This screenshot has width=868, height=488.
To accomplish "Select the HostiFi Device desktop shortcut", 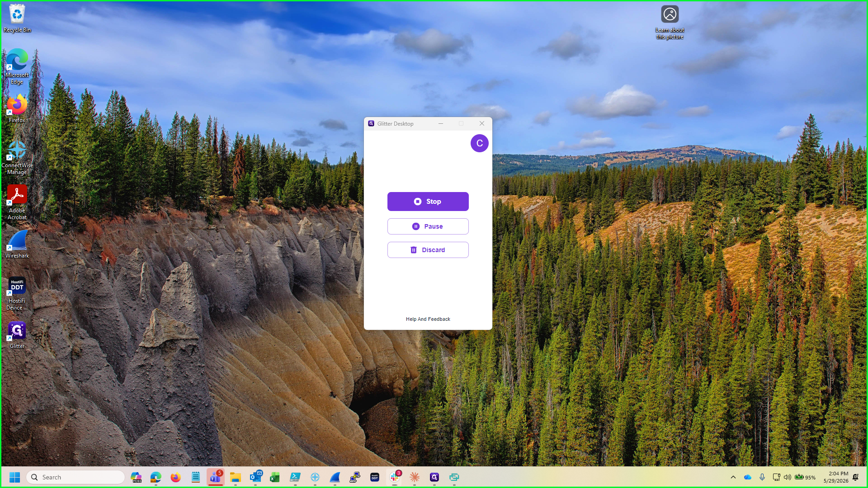I will (17, 293).
